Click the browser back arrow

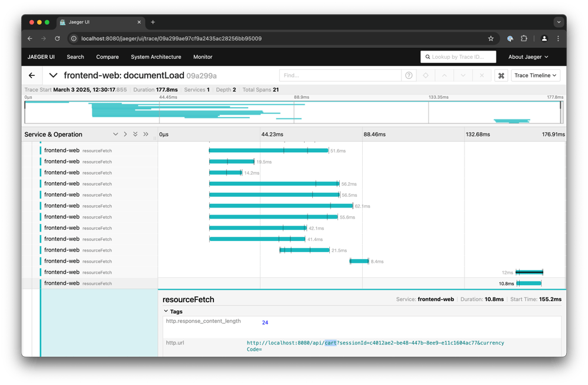coord(30,38)
